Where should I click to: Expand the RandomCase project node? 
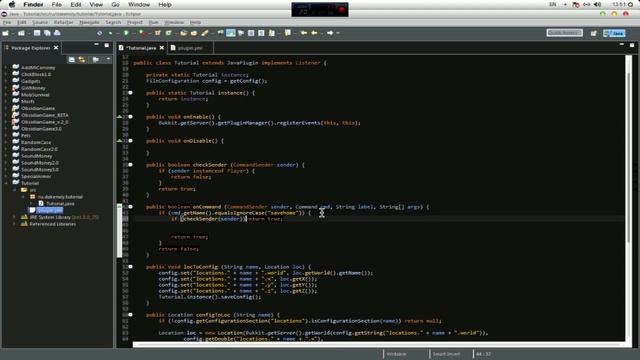click(6, 142)
